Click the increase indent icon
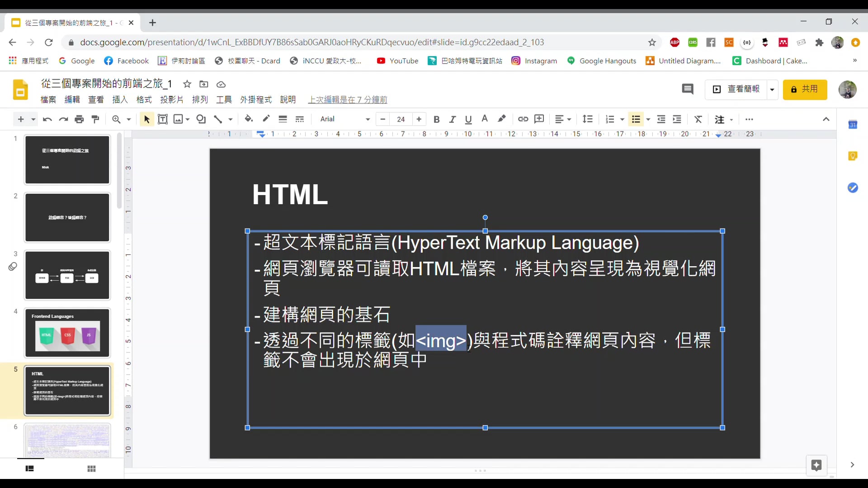 (x=677, y=119)
